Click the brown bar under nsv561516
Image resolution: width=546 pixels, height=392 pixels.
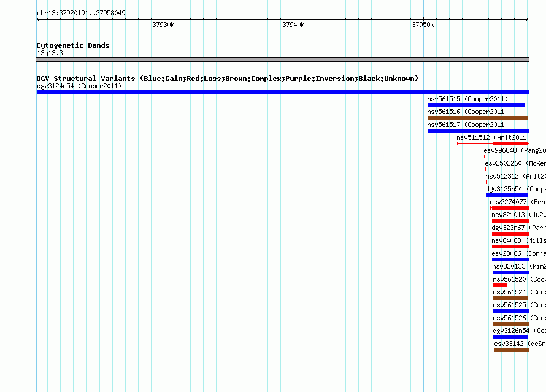tap(478, 118)
